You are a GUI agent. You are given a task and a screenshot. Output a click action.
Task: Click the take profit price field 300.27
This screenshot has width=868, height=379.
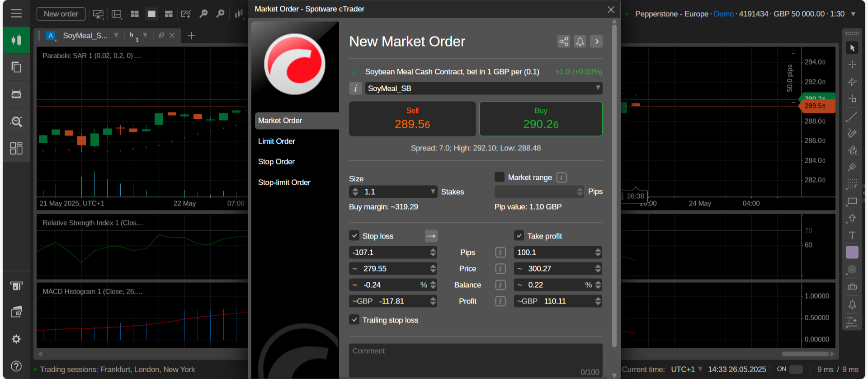click(558, 269)
